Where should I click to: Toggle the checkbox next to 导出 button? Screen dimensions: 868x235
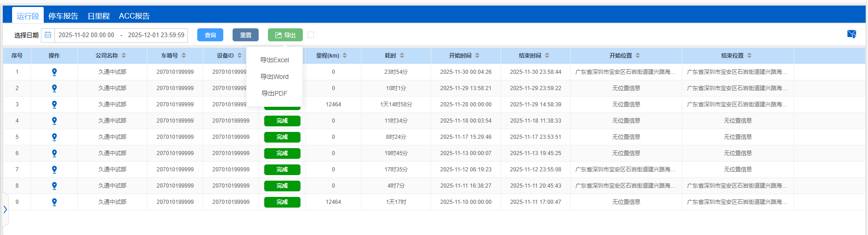pyautogui.click(x=311, y=35)
